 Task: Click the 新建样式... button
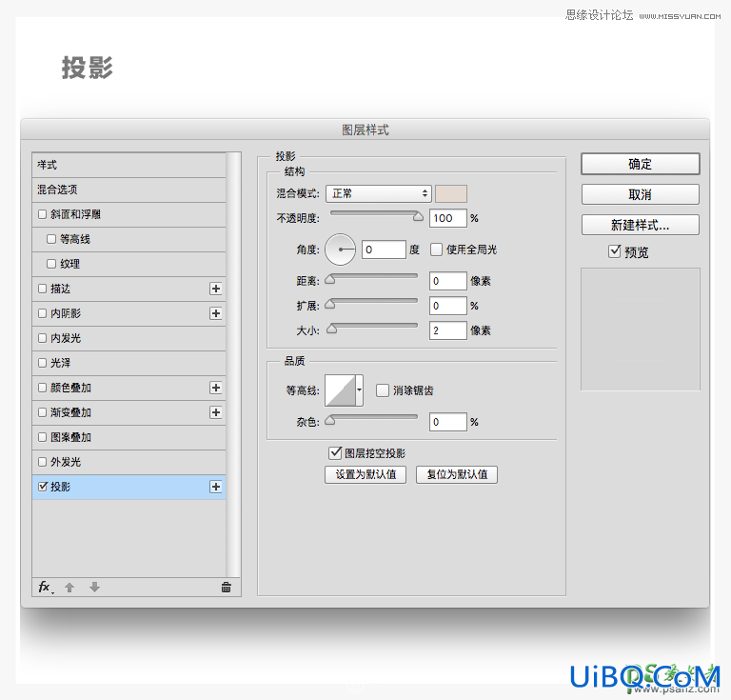coord(640,226)
